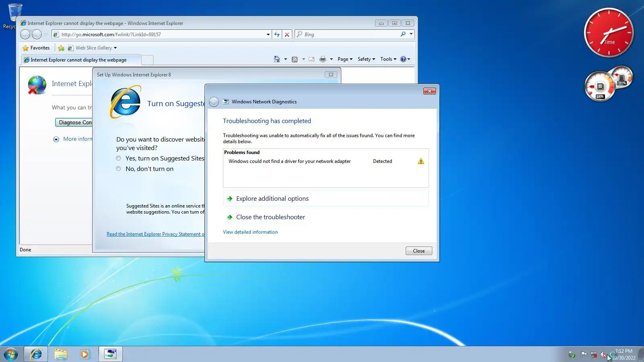The height and width of the screenshot is (362, 644).
Task: Select the 'Internet Explorer cannot display the webpage' tab
Action: click(81, 60)
